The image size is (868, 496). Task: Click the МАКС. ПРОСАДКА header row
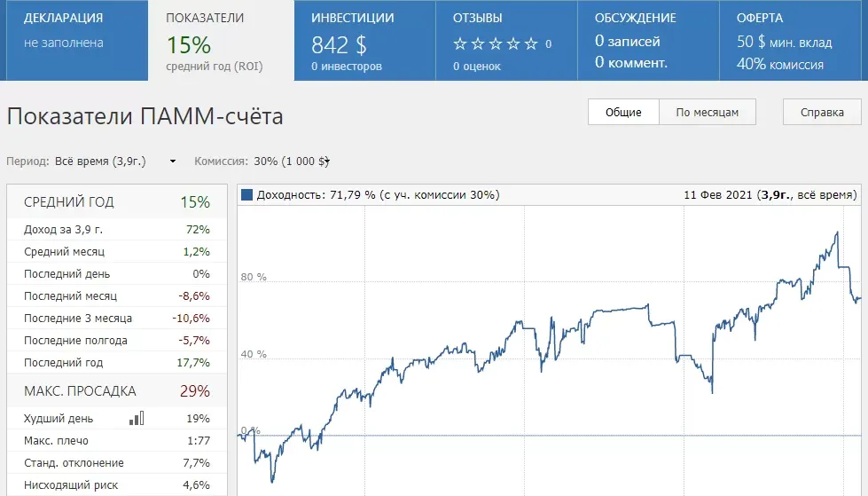click(117, 390)
